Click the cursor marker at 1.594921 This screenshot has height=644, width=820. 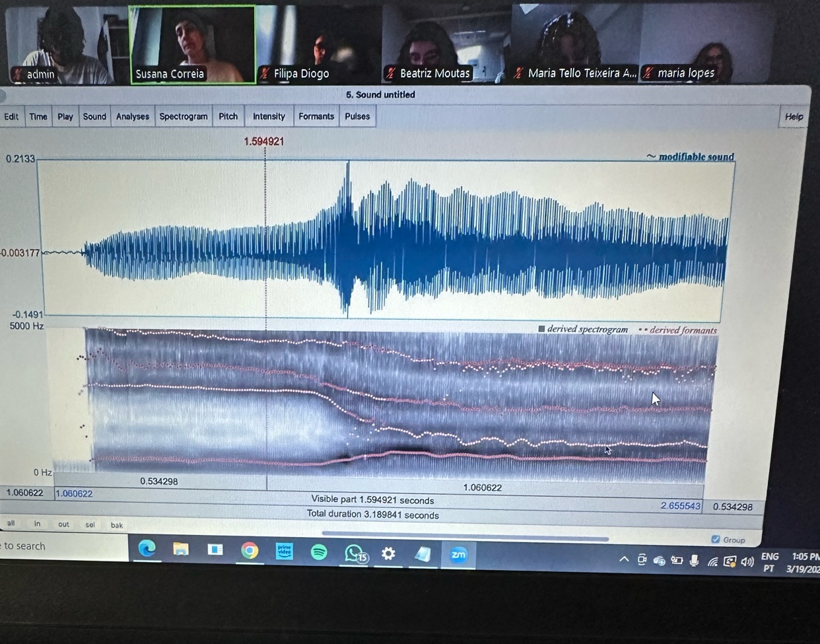[x=264, y=141]
